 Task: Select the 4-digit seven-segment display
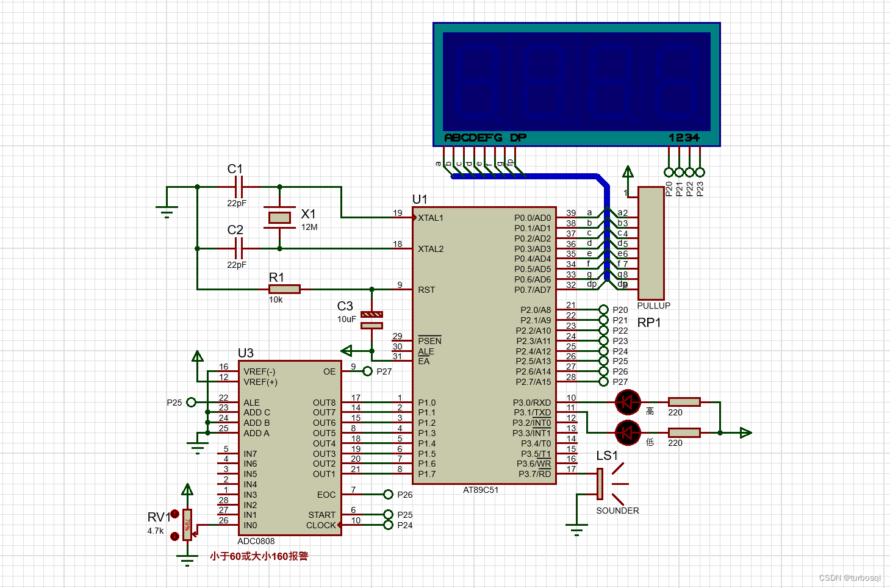pos(576,84)
